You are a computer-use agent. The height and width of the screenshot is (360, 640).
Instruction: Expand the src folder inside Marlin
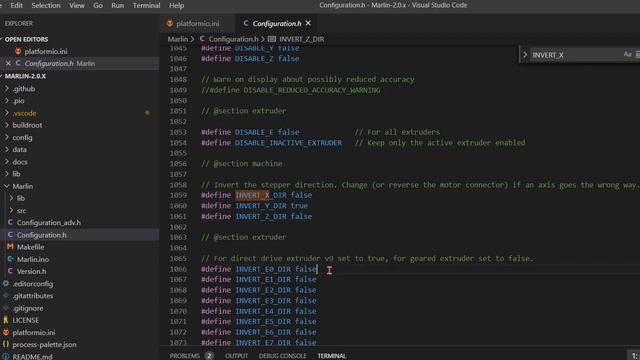point(21,211)
